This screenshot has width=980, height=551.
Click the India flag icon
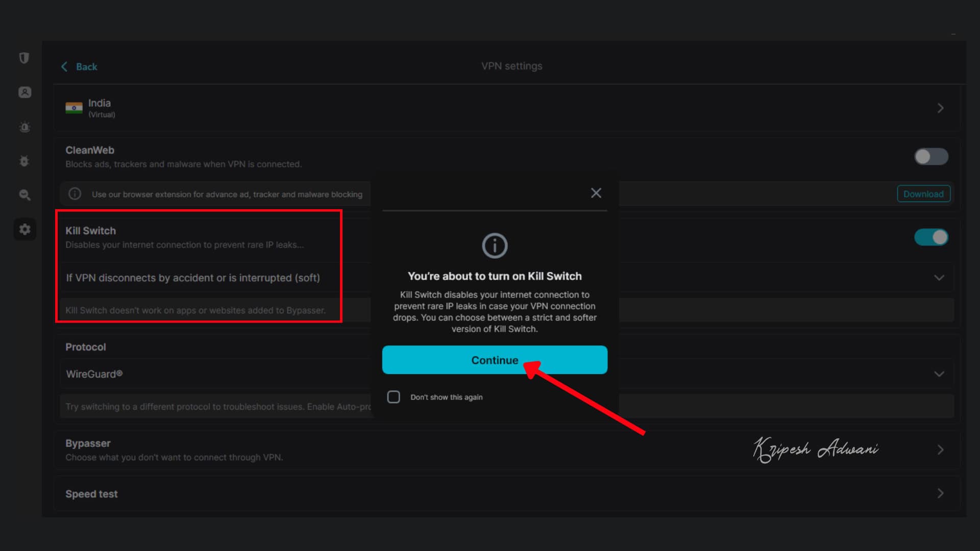pyautogui.click(x=74, y=108)
